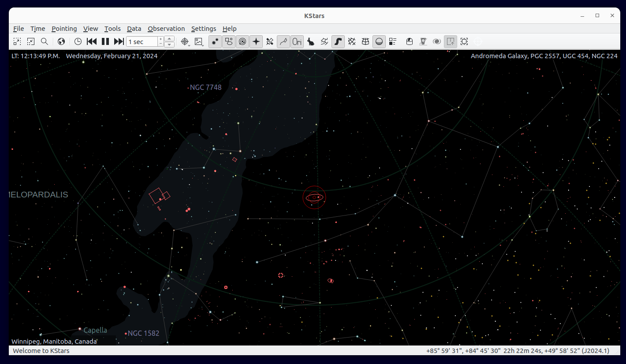The width and height of the screenshot is (626, 364).
Task: Open geographic location with the globe icon
Action: click(x=61, y=41)
